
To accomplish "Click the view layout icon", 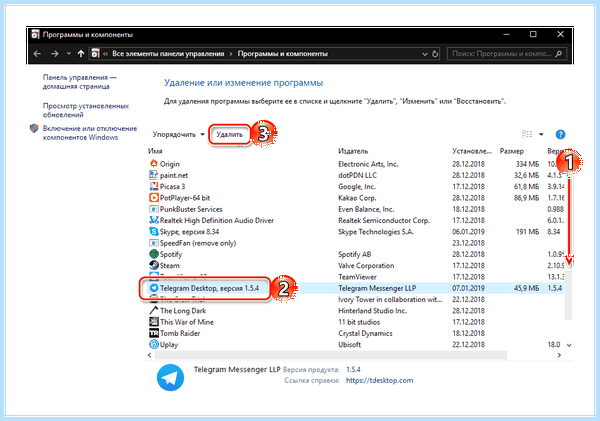I will point(527,134).
